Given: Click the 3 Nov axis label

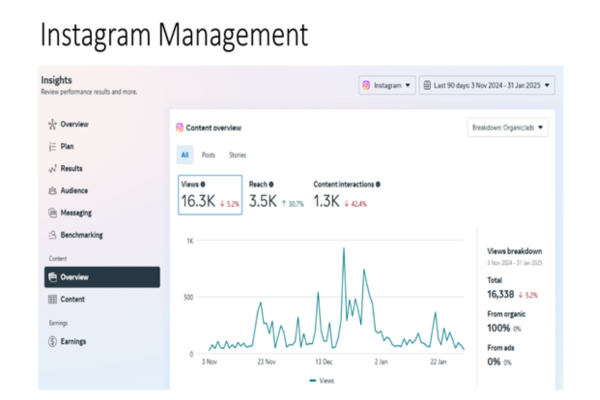Looking at the screenshot, I should pos(209,362).
